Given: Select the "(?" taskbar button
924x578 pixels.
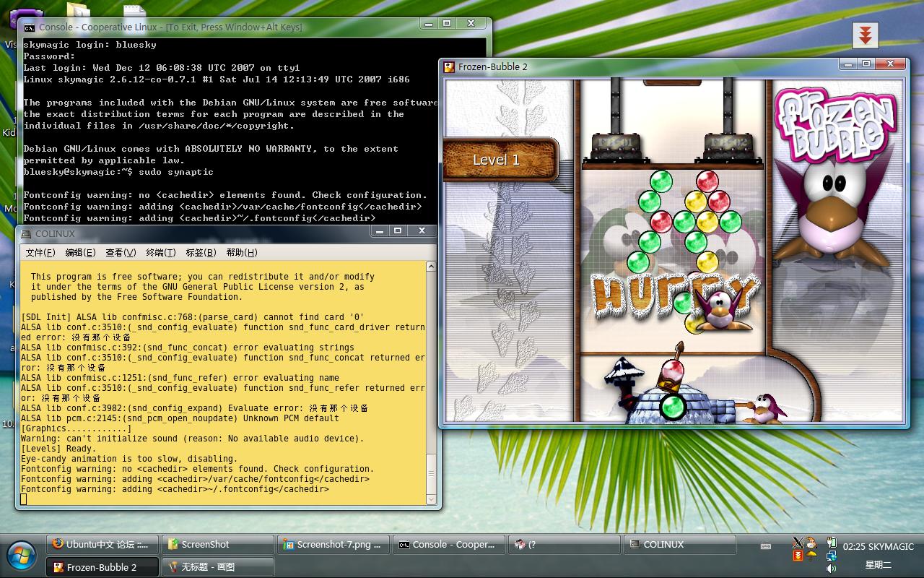Looking at the screenshot, I should point(565,545).
